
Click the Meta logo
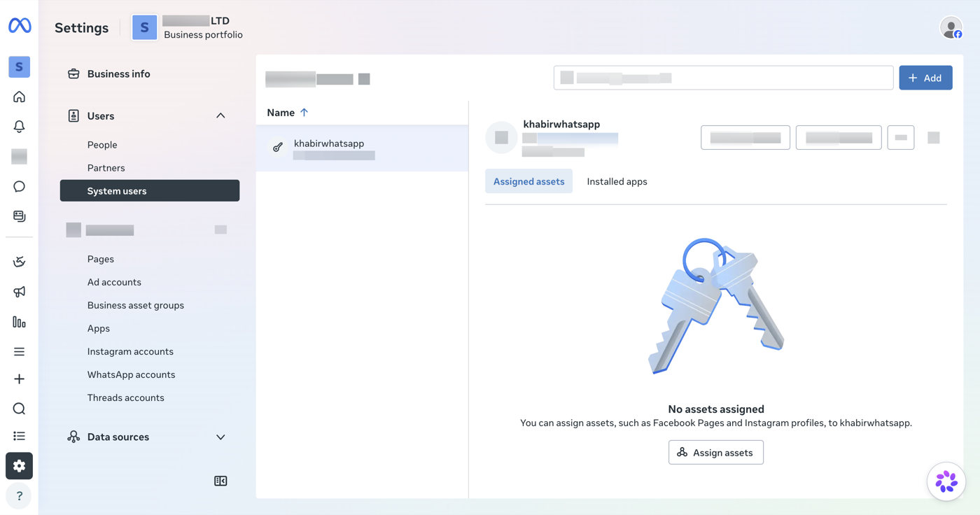(x=20, y=26)
